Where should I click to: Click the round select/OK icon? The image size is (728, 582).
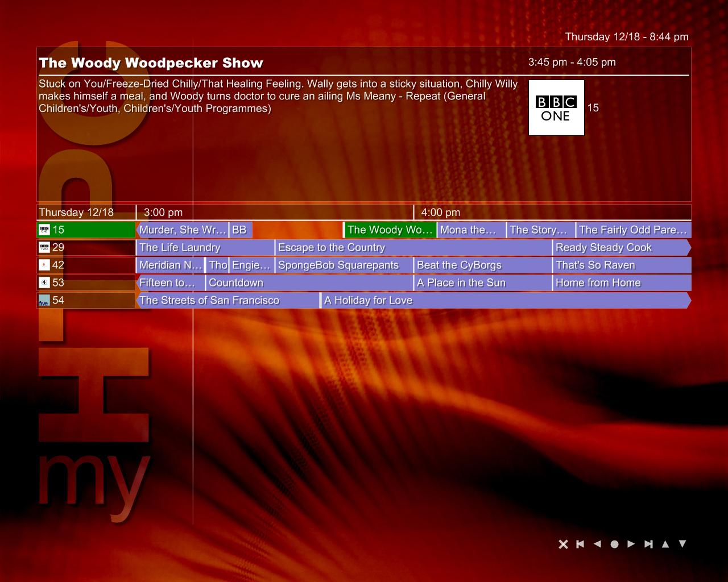tap(614, 544)
